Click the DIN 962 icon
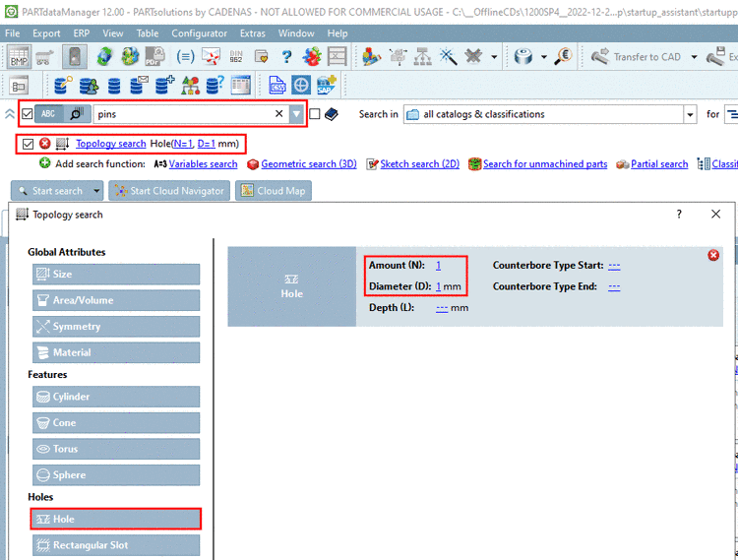 pos(236,57)
